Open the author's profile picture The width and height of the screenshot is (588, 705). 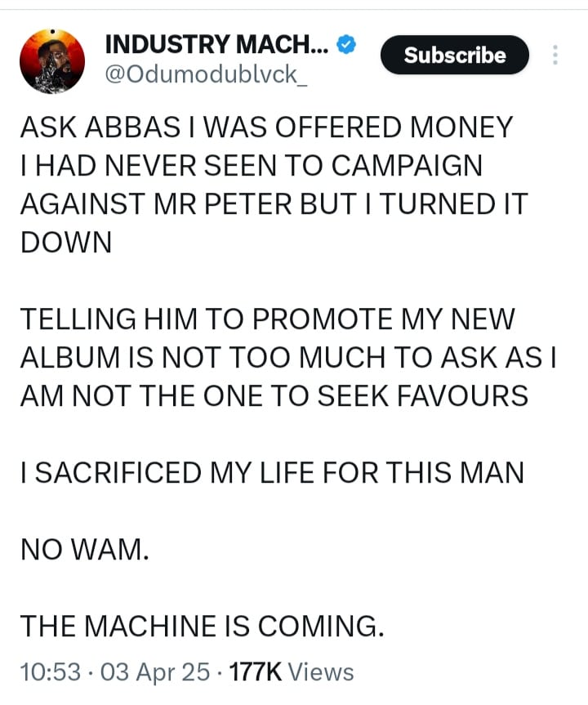[51, 62]
